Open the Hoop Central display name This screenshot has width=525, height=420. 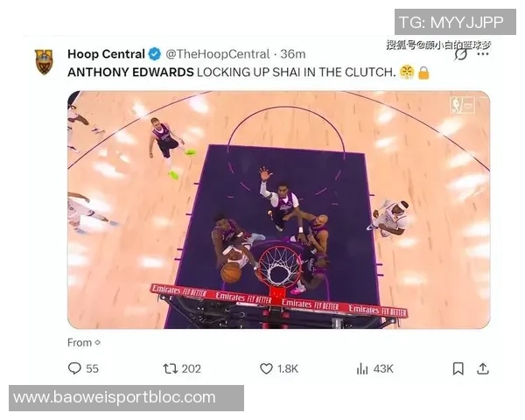pos(106,54)
